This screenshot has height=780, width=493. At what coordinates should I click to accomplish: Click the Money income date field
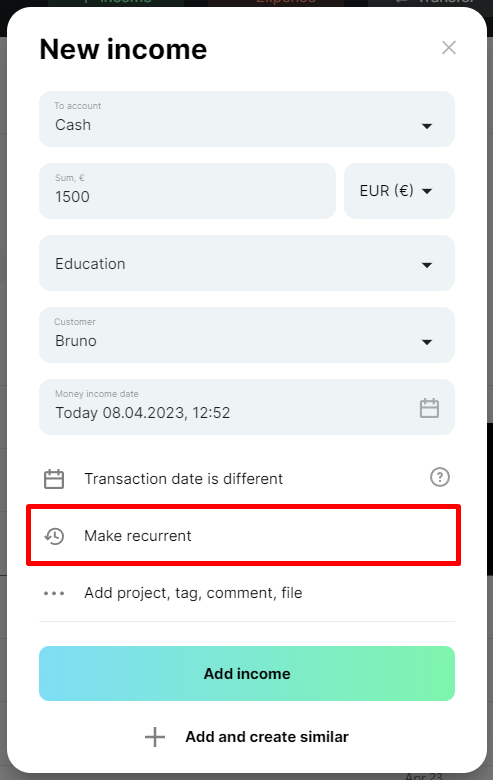point(247,407)
